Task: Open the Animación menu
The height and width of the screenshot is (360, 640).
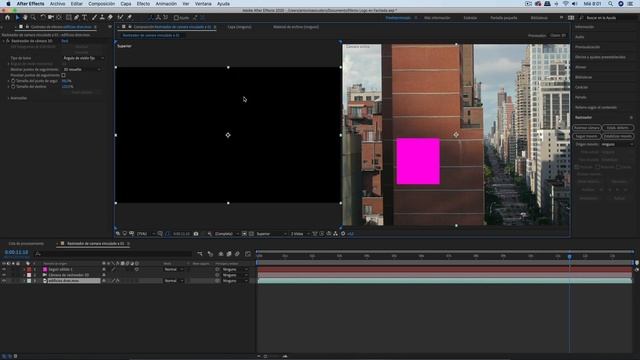Action: pyautogui.click(x=166, y=4)
